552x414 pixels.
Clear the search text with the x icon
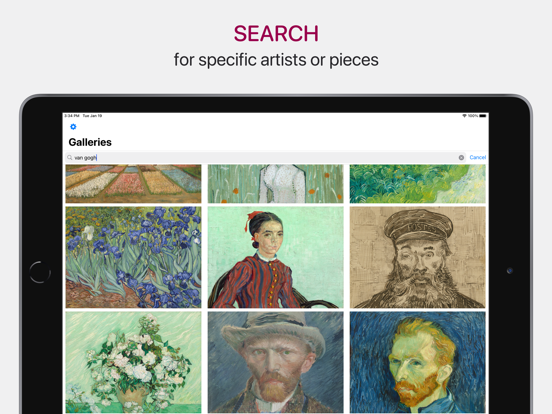click(x=461, y=158)
